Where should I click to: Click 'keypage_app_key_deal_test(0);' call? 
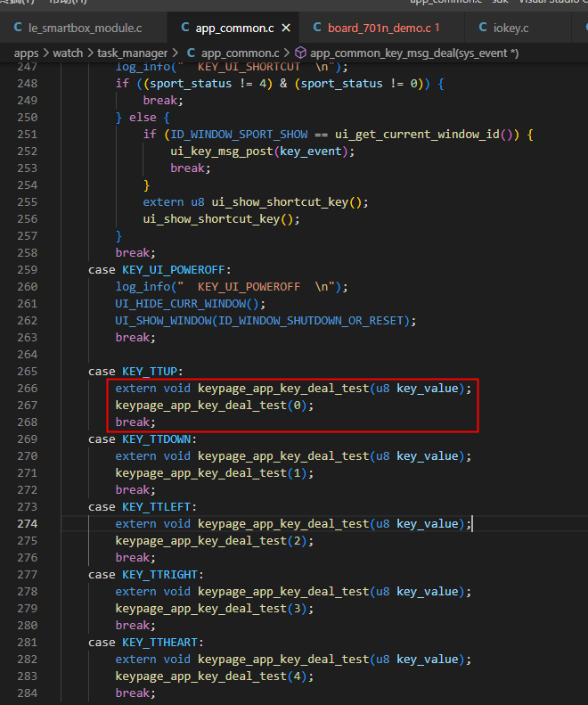click(215, 406)
